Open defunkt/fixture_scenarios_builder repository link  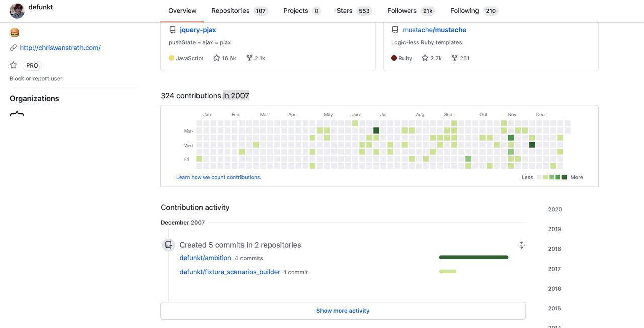230,272
